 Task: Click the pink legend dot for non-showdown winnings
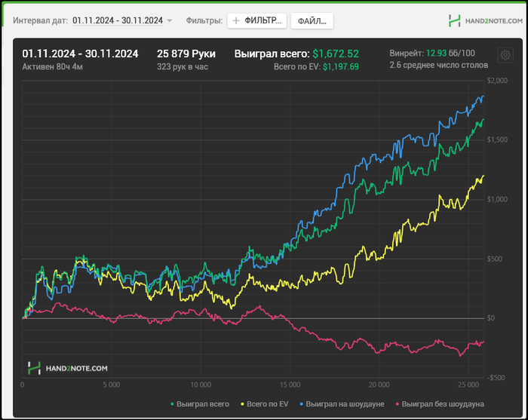(398, 404)
